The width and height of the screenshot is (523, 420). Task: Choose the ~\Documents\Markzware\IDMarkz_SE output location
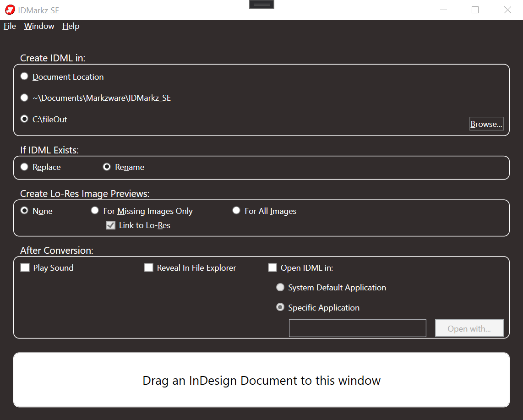point(24,98)
